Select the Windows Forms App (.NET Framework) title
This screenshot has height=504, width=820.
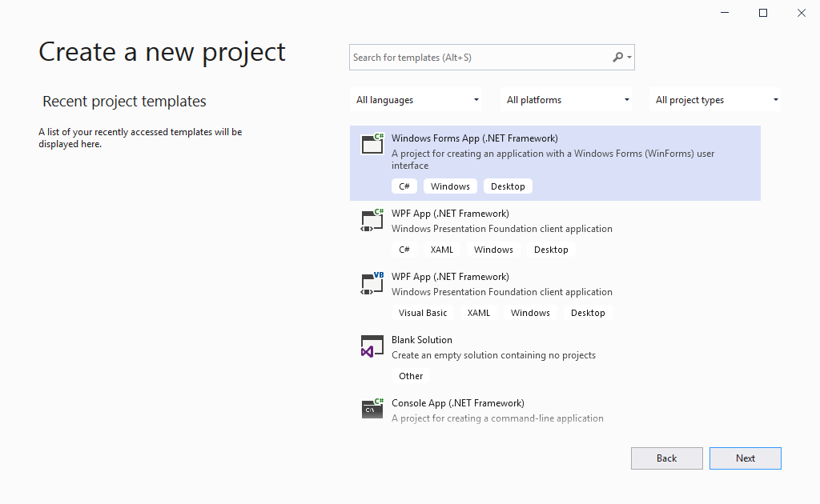475,138
